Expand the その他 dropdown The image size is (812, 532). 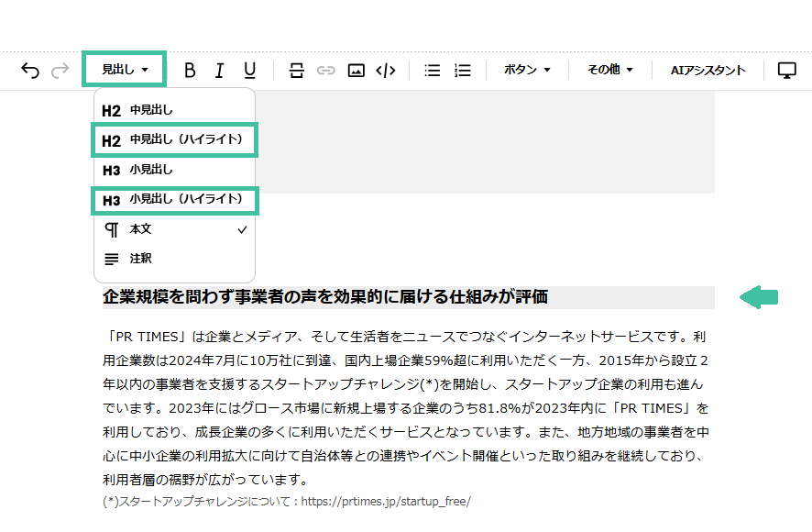click(610, 70)
